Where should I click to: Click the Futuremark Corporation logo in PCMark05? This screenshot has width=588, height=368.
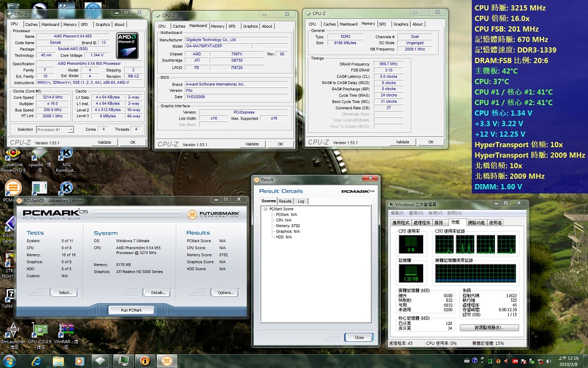(214, 214)
